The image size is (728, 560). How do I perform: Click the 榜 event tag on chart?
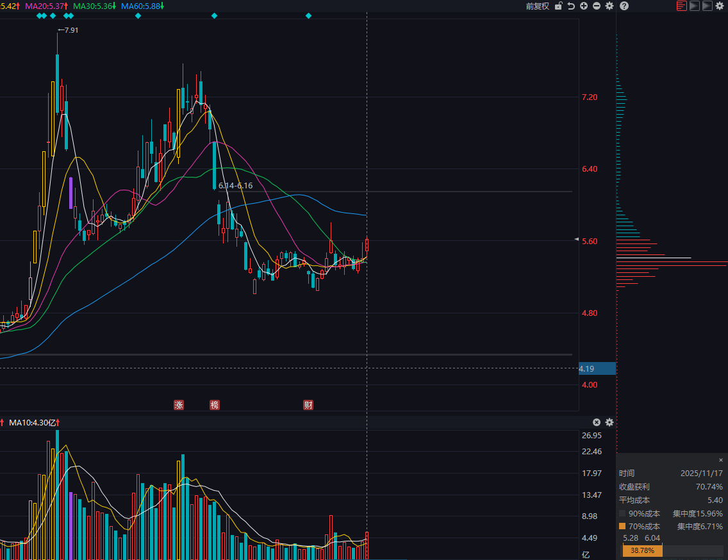pos(215,405)
